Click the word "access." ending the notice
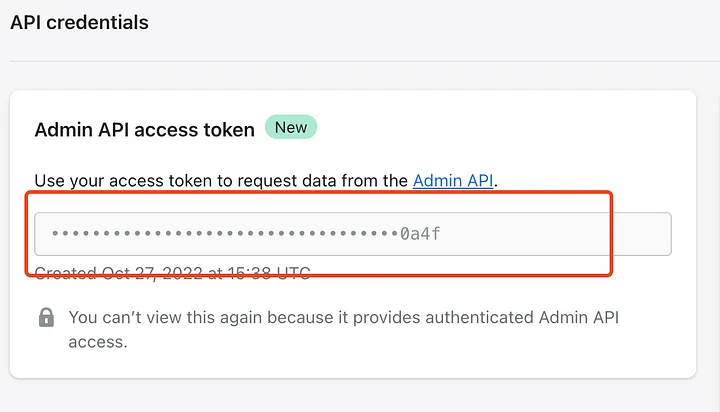The width and height of the screenshot is (720, 412). pos(98,341)
